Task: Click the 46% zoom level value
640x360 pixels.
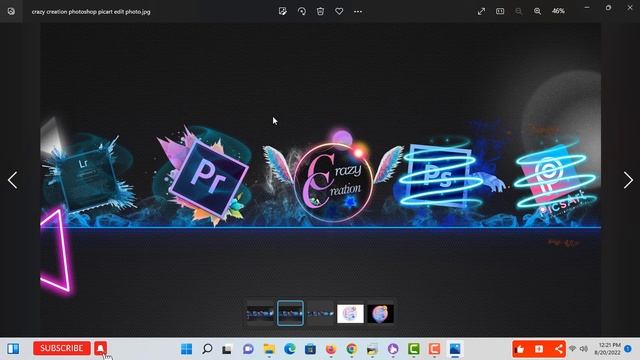Action: click(x=558, y=11)
